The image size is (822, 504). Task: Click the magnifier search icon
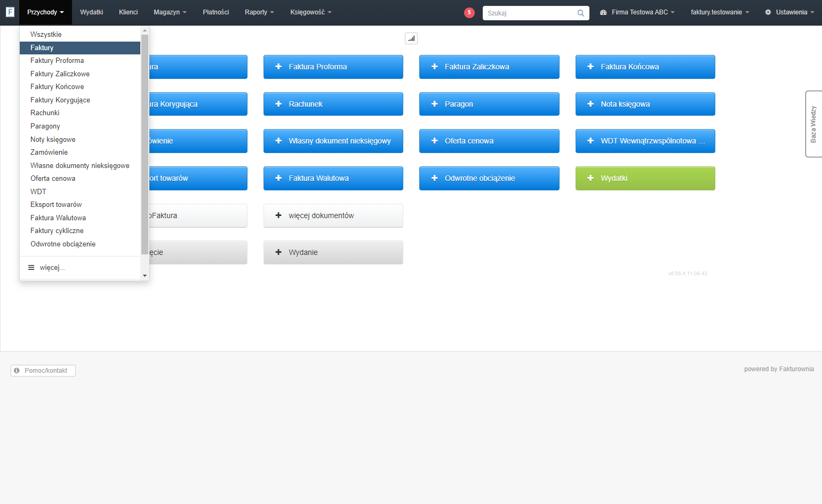pyautogui.click(x=581, y=13)
